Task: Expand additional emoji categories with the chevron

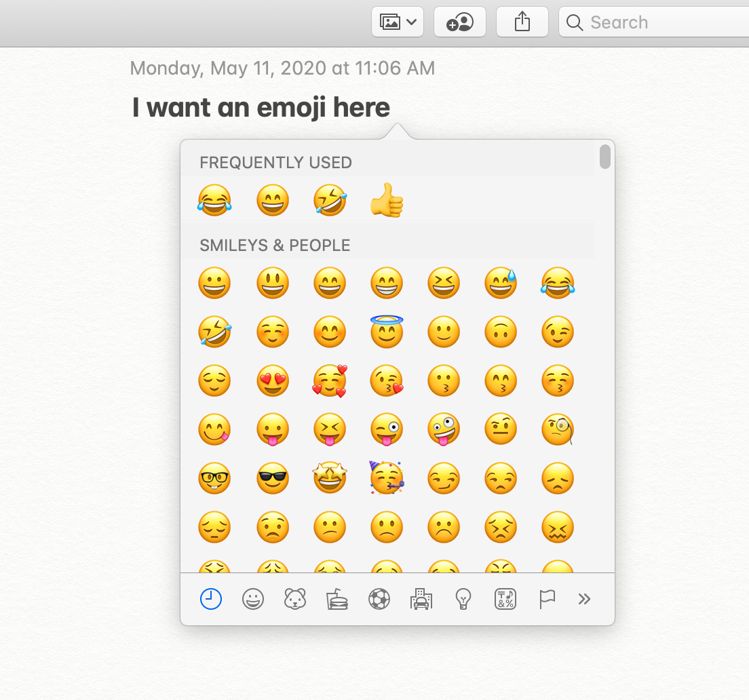Action: point(584,599)
